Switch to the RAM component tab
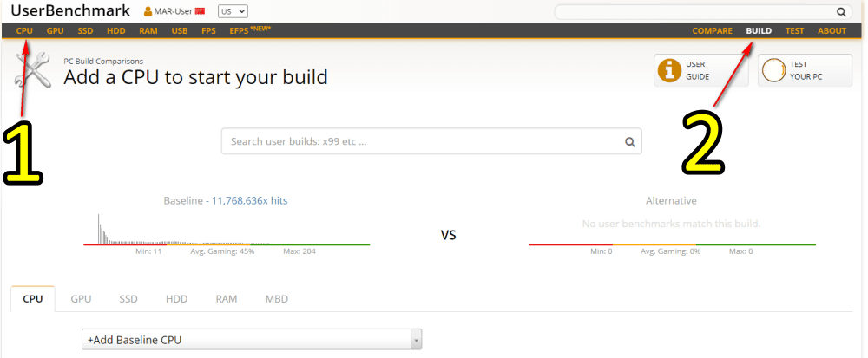868x358 pixels. 227,299
